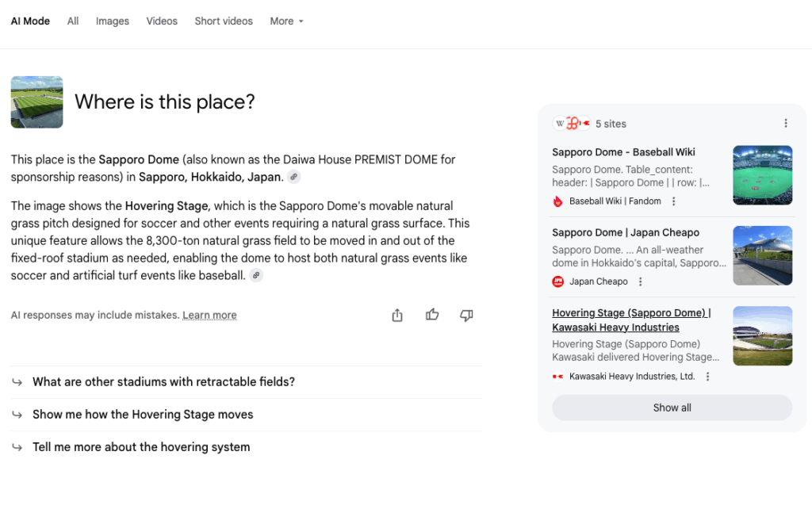Select 'Show me how the Hovering Stage moves'
Viewport: 812px width, 509px height.
tap(143, 415)
